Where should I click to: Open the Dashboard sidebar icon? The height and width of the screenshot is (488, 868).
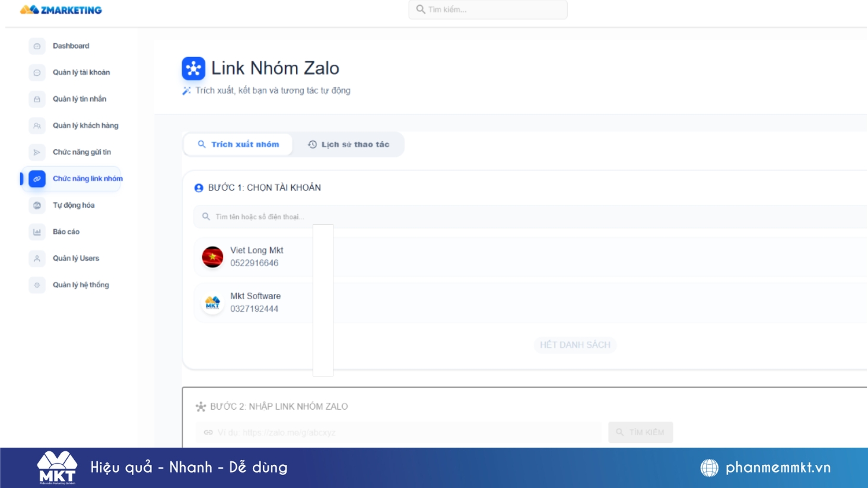[x=37, y=45]
